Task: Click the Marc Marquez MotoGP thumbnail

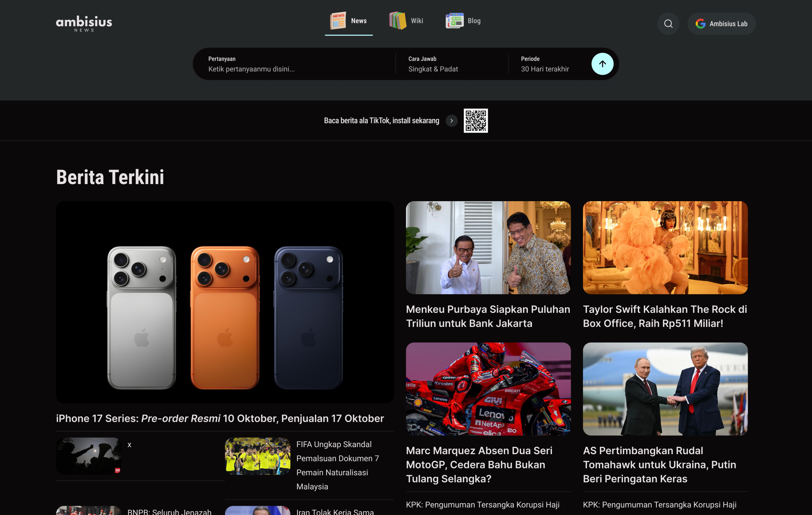Action: [x=488, y=389]
